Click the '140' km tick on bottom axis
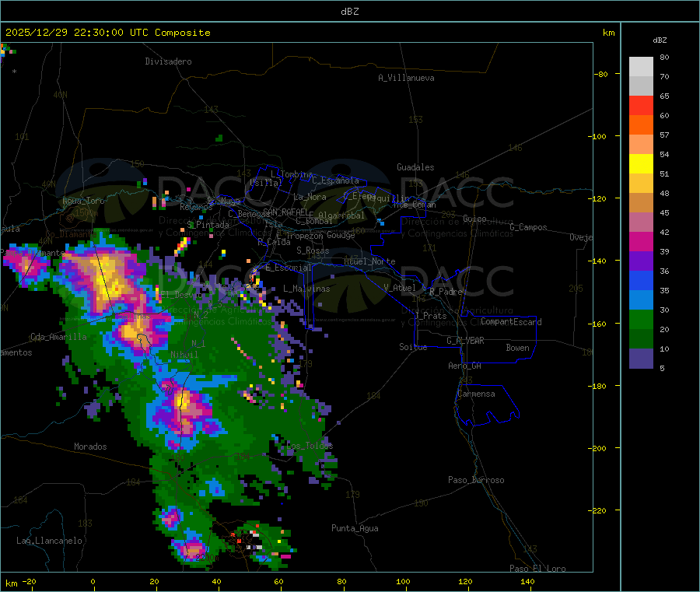700x592 pixels. click(x=527, y=581)
